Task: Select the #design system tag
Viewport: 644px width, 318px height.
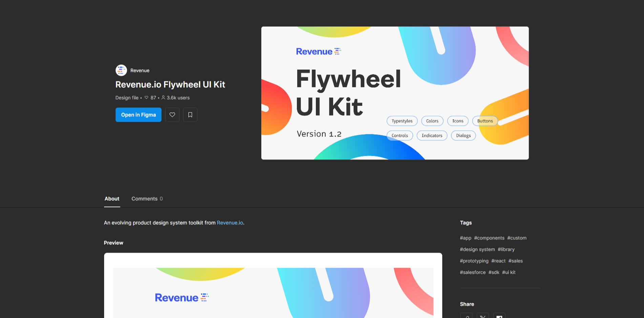Action: pyautogui.click(x=477, y=249)
